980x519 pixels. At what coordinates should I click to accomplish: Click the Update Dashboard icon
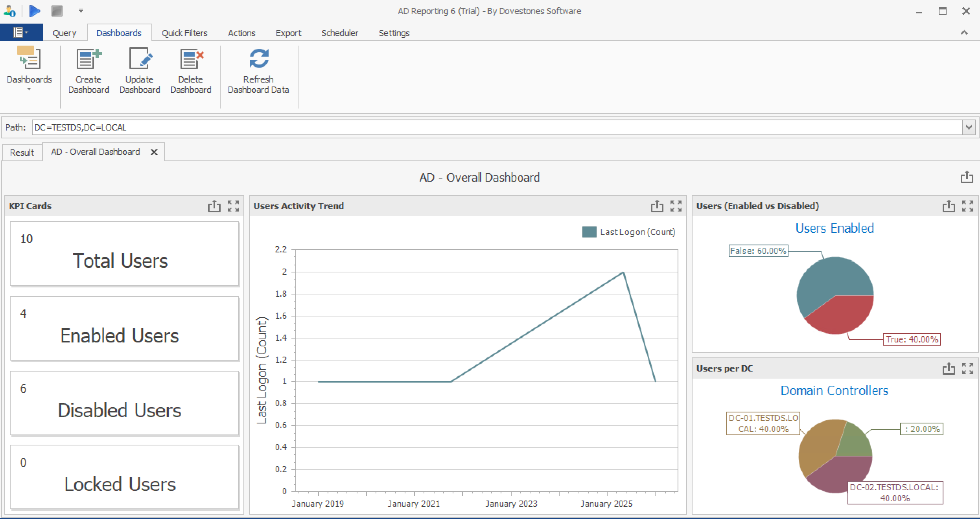(x=140, y=60)
